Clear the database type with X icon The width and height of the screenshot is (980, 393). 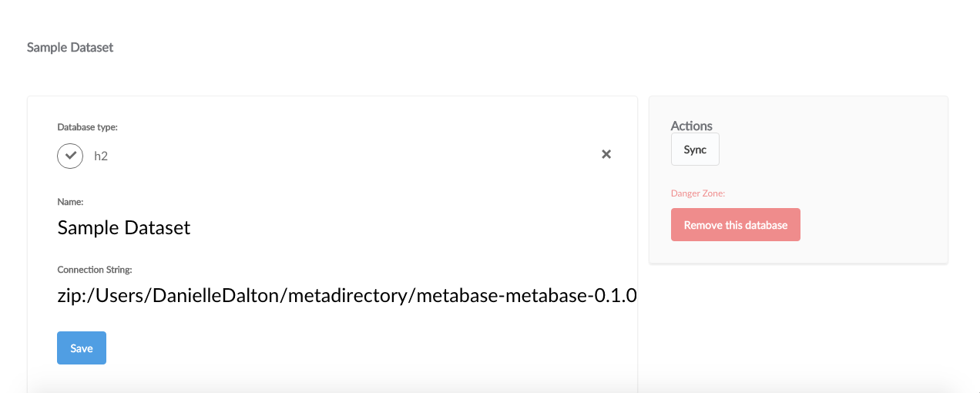click(x=606, y=154)
